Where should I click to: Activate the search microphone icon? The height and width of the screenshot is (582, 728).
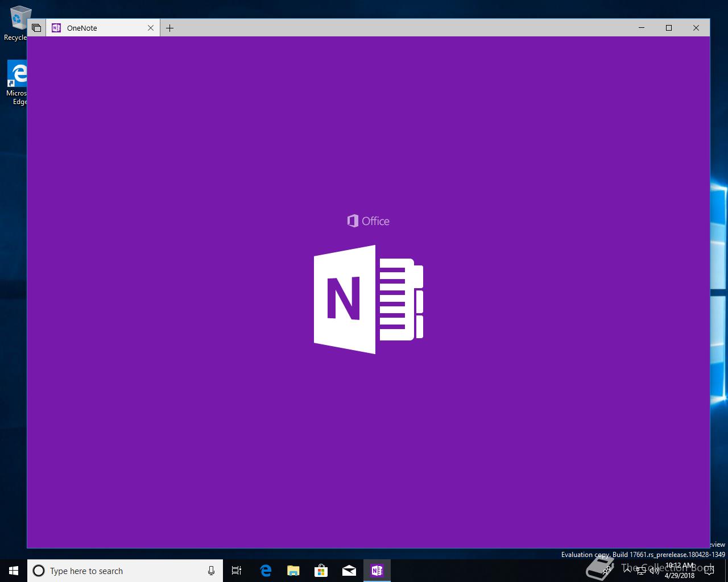coord(211,571)
